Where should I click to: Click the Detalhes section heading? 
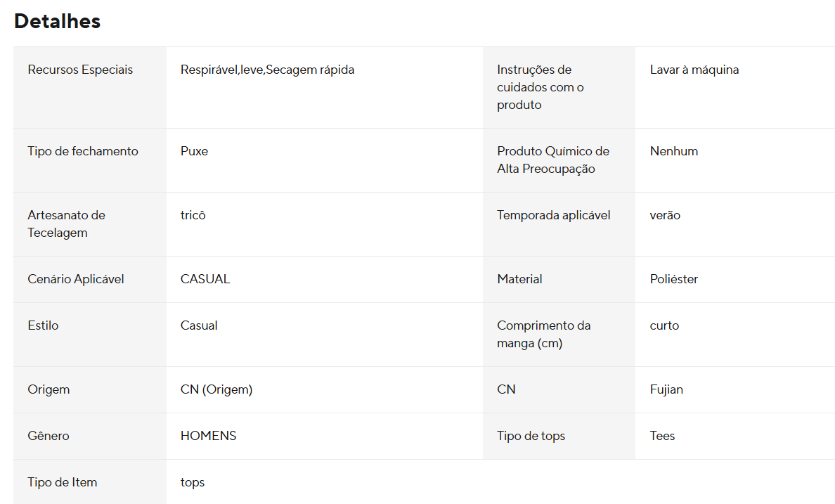(57, 22)
